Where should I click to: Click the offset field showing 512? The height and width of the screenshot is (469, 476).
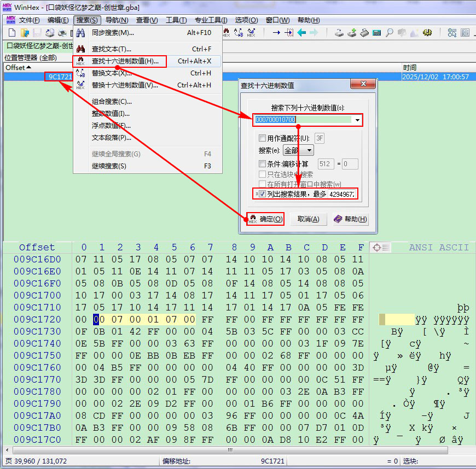click(326, 164)
